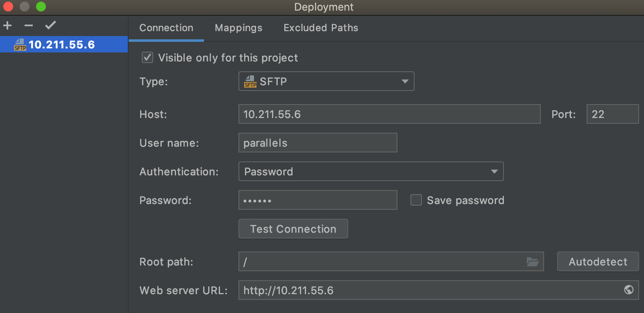Focus the User name field with parallels
Viewport: 644px width, 313px height.
pos(317,143)
